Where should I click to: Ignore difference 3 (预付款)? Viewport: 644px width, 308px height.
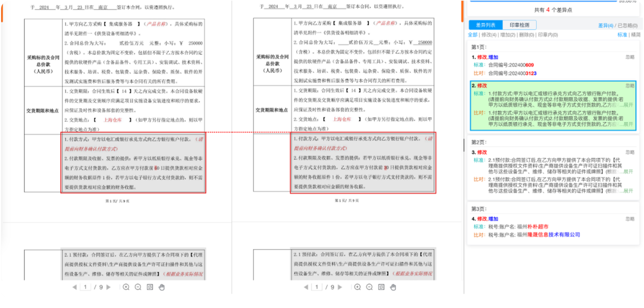(630, 152)
